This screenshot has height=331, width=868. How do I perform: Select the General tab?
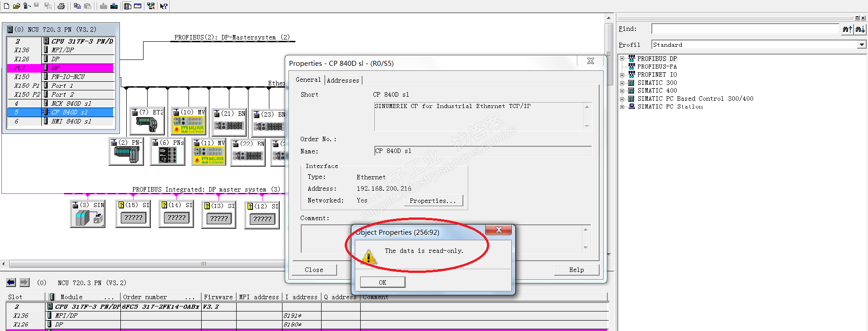coord(308,79)
